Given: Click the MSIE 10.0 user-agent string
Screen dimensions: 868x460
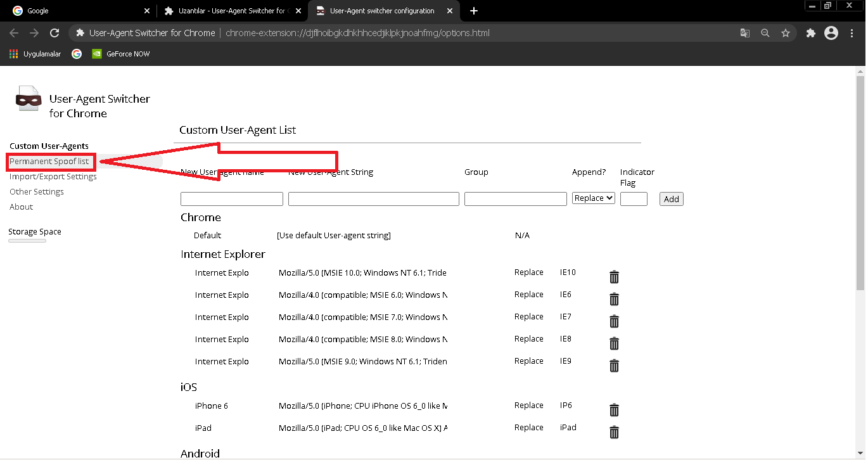Looking at the screenshot, I should click(x=362, y=273).
